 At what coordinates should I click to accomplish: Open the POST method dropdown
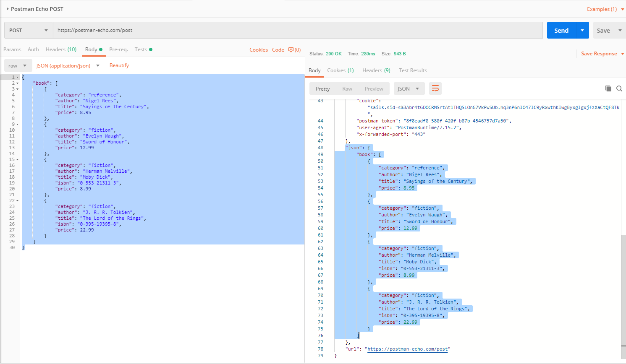[x=29, y=30]
